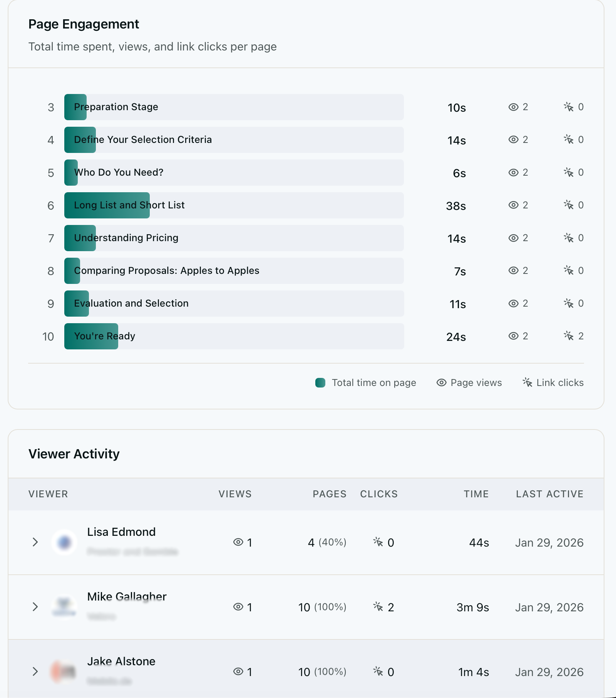Click the VIEWS column header

[235, 494]
